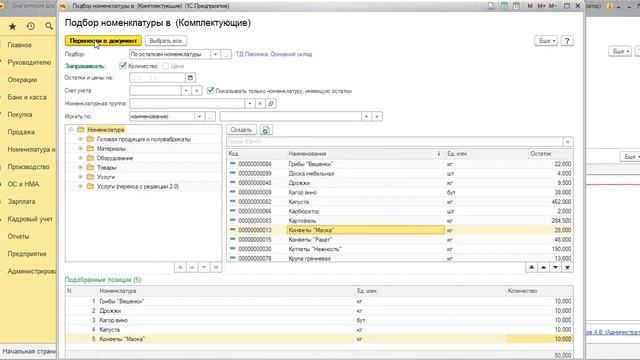This screenshot has height=360, width=640.
Task: Open calendar picker for Остатки и цены на
Action: (190, 78)
